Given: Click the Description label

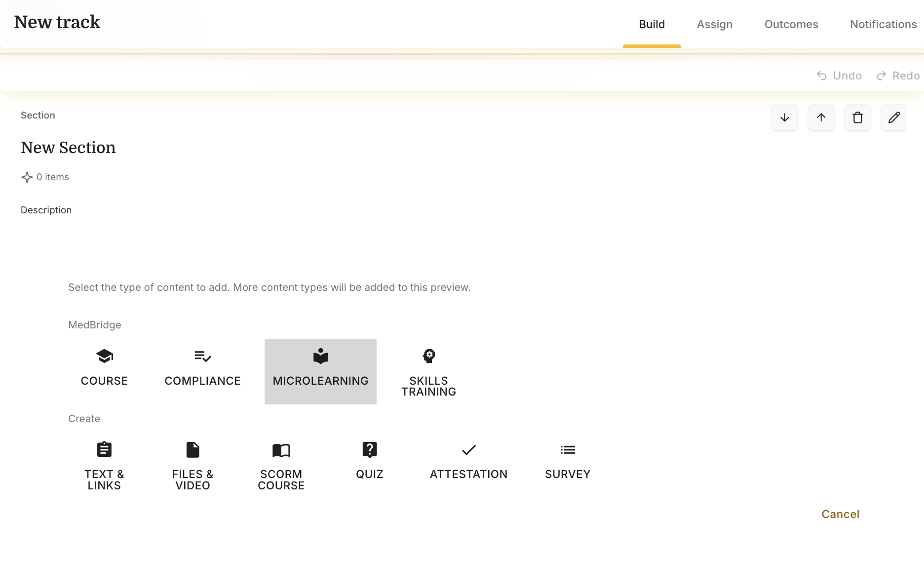Looking at the screenshot, I should (46, 210).
